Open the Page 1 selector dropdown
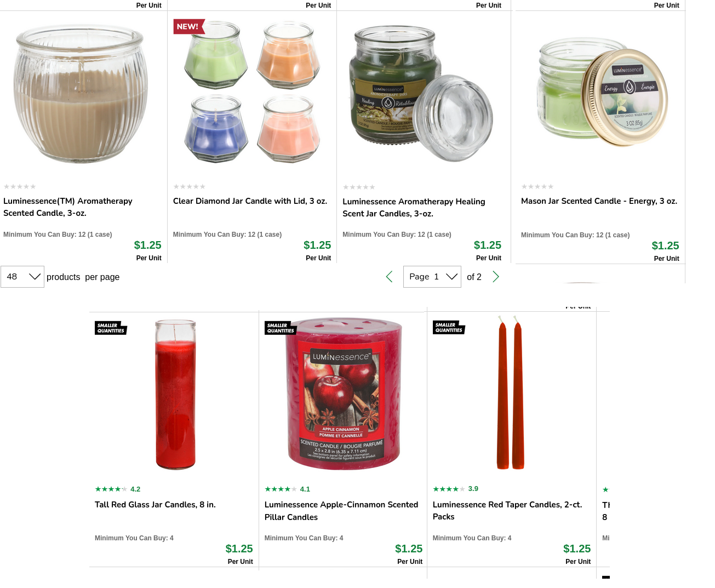 pos(432,277)
